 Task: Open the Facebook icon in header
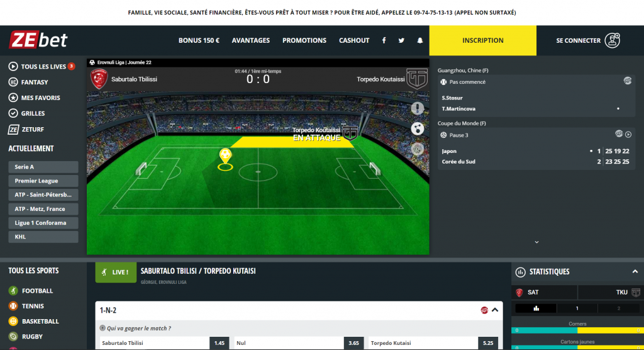384,40
